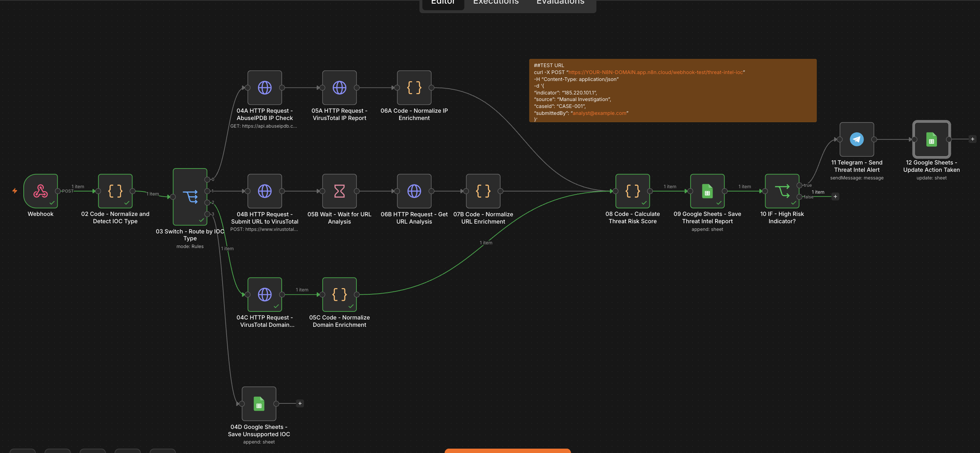Screen dimensions: 980x453
Task: Open the 05B Wait for URL Analysis node
Action: click(x=339, y=191)
